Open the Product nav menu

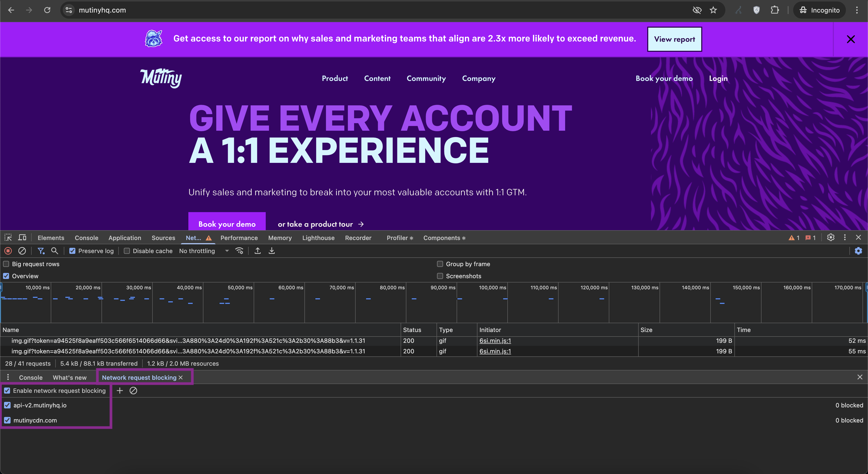pos(335,79)
